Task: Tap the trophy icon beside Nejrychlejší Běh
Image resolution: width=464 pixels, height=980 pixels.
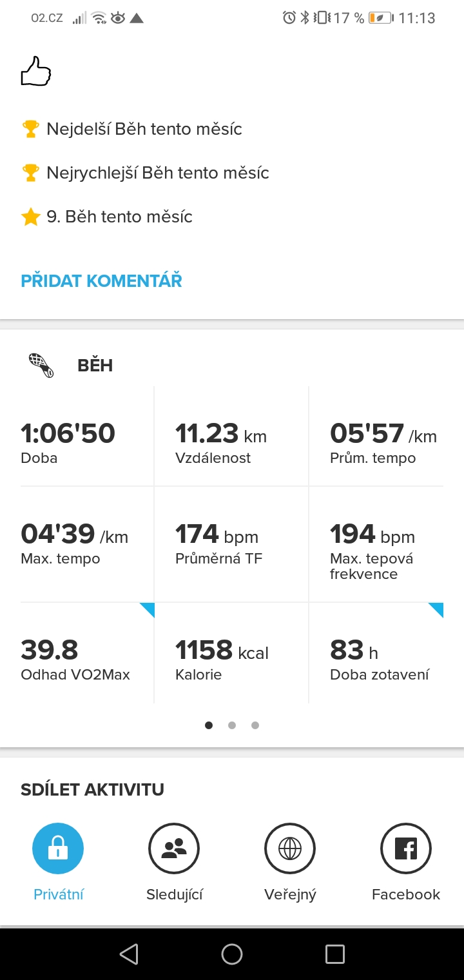Action: (31, 173)
